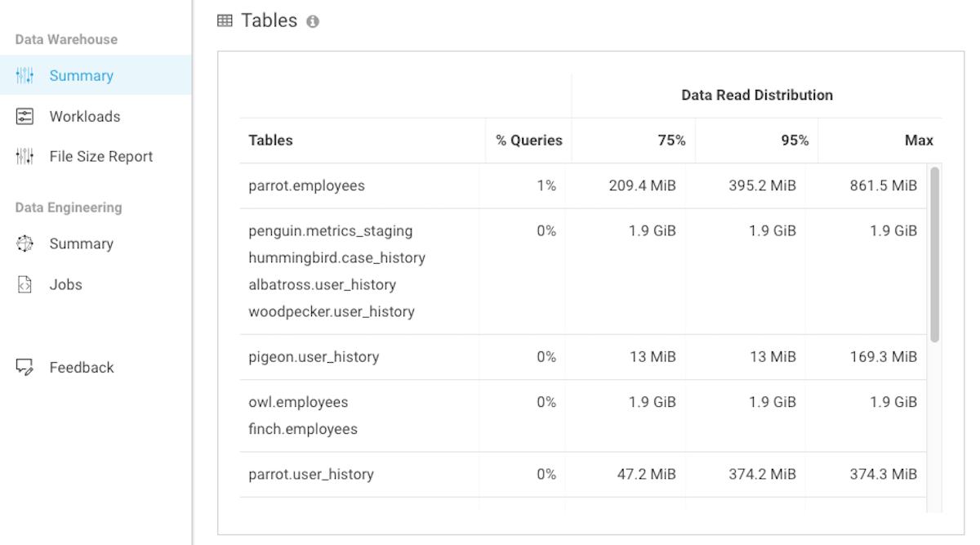
Task: Open the pigeon.user_history table entry
Action: pos(314,357)
